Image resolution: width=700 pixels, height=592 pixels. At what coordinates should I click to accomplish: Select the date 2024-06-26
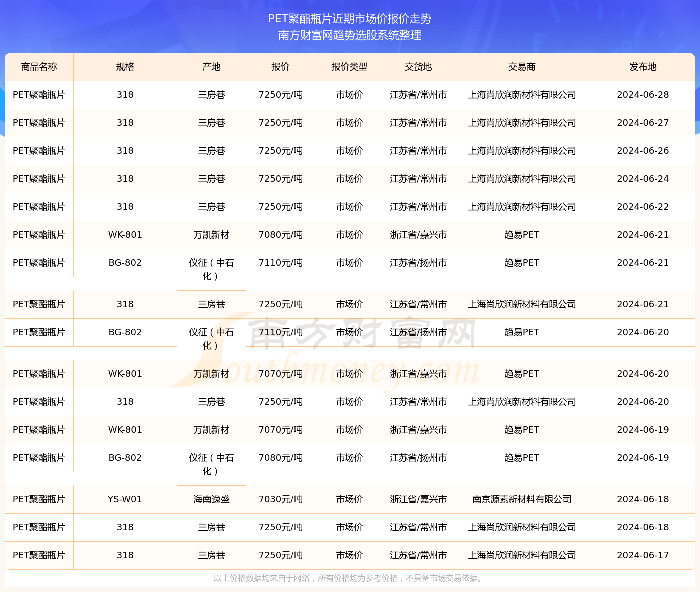(x=643, y=151)
